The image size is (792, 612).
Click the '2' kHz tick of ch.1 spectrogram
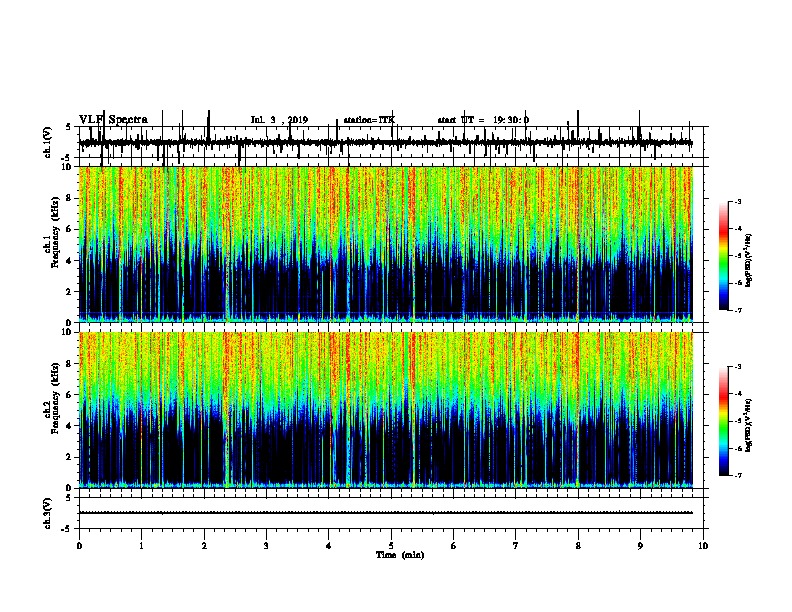pyautogui.click(x=69, y=291)
